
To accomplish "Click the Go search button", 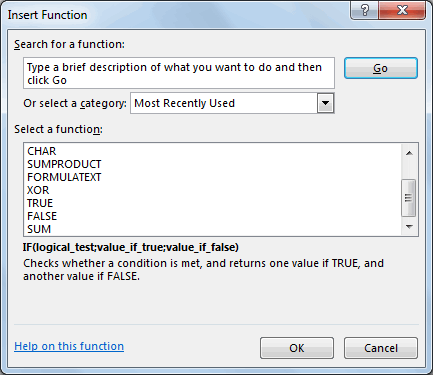I will tap(381, 68).
